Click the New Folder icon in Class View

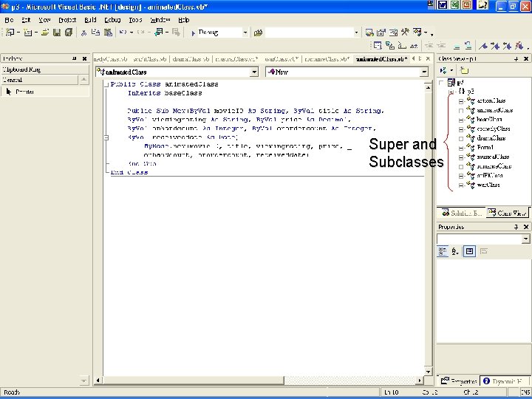pos(464,70)
